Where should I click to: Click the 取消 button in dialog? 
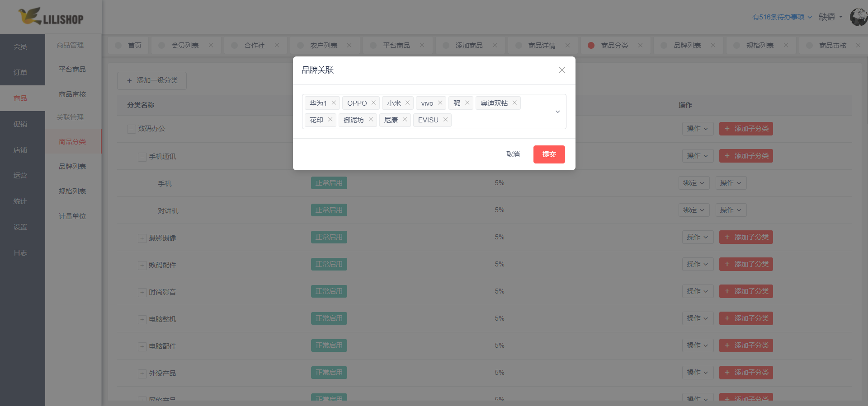(x=513, y=154)
